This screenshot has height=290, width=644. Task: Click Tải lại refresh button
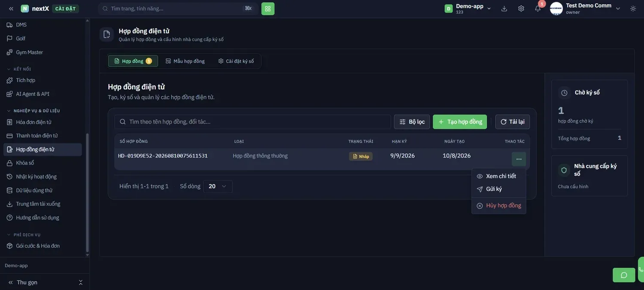(513, 122)
